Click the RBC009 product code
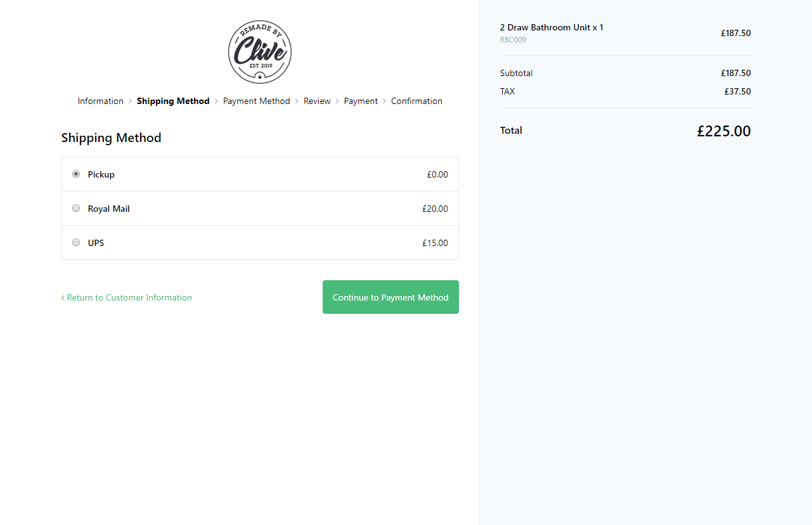The image size is (812, 525). click(513, 40)
